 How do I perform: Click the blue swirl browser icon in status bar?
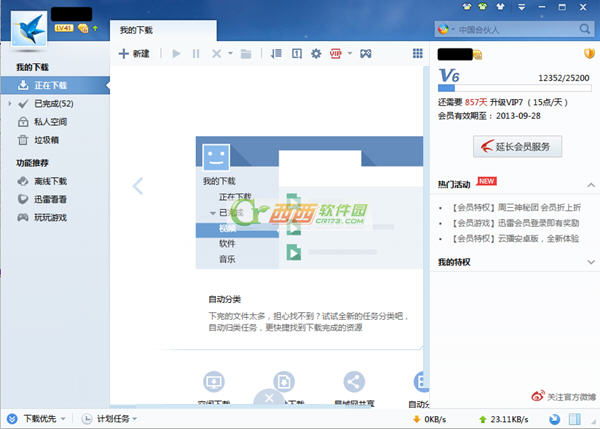click(554, 419)
